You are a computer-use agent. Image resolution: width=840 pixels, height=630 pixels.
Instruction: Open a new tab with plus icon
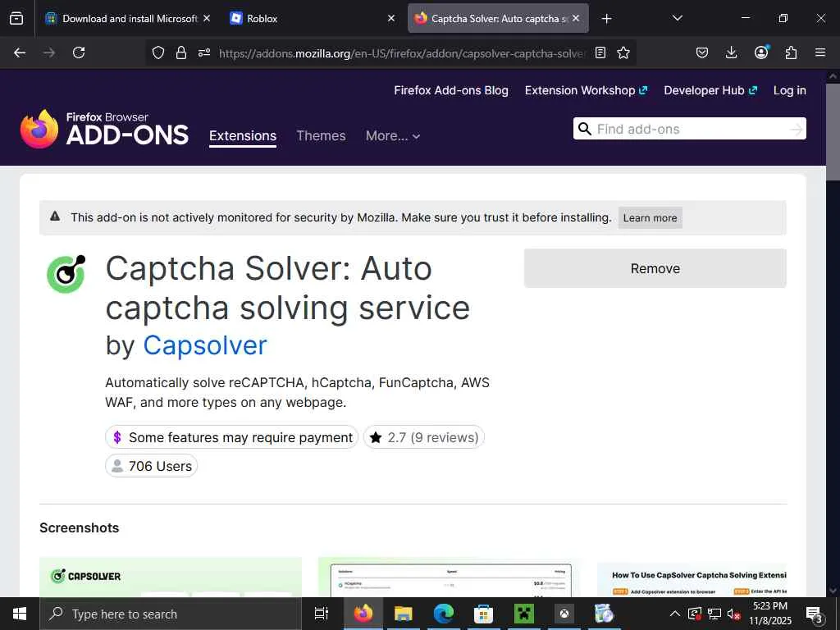click(606, 19)
